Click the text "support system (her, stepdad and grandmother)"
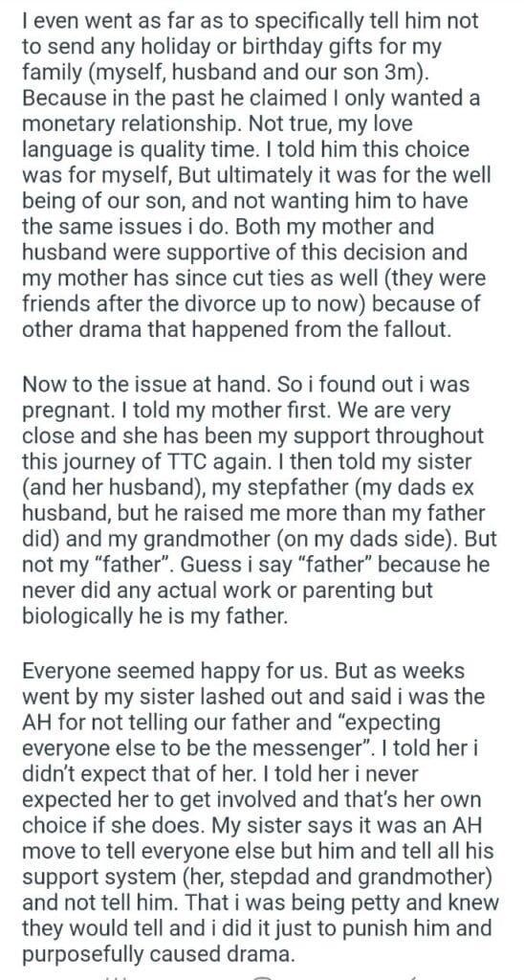 [257, 876]
